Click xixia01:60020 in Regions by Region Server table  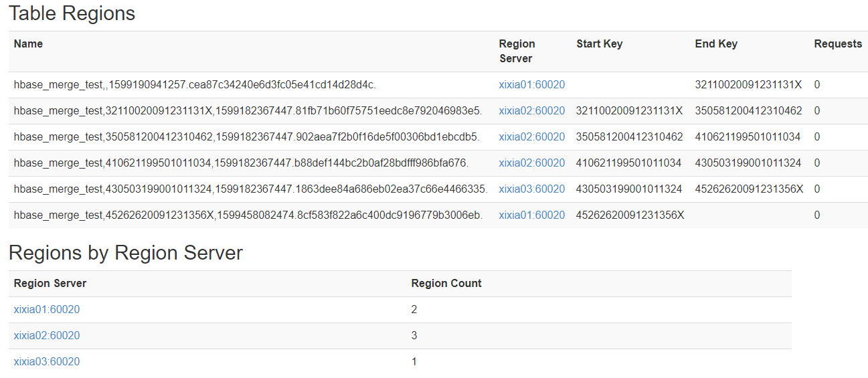tap(47, 310)
